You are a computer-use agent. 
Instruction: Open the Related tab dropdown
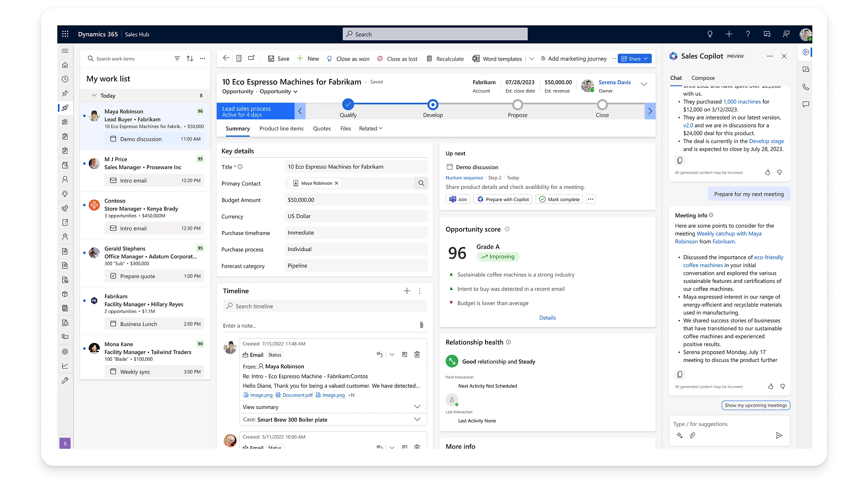pos(371,129)
